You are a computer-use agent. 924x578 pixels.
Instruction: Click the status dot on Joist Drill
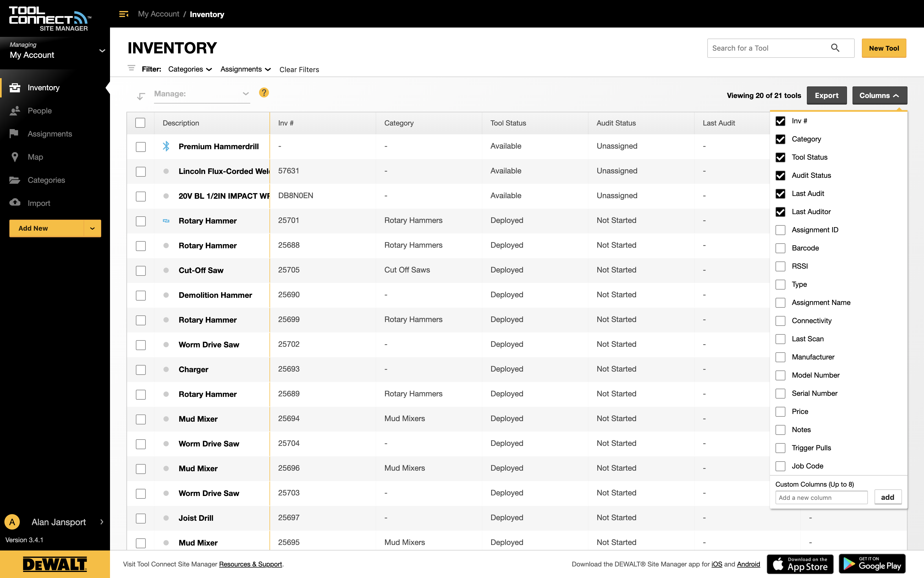click(166, 518)
